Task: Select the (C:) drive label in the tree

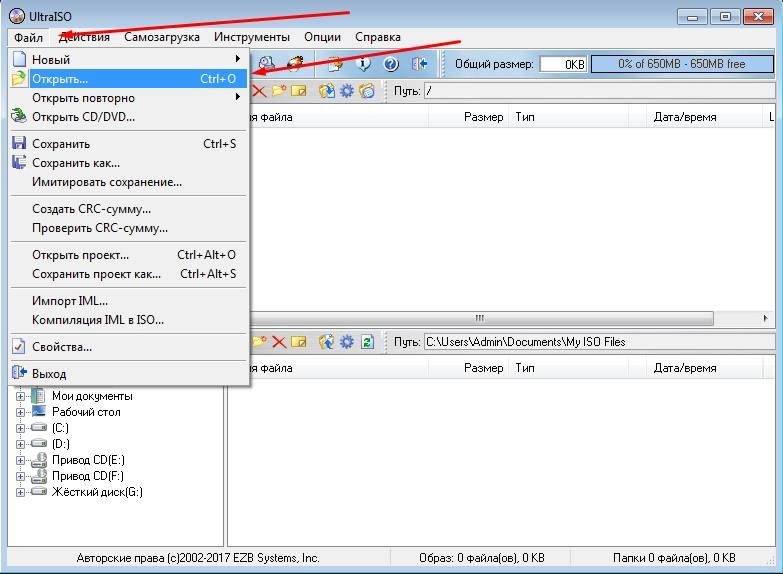Action: click(60, 428)
